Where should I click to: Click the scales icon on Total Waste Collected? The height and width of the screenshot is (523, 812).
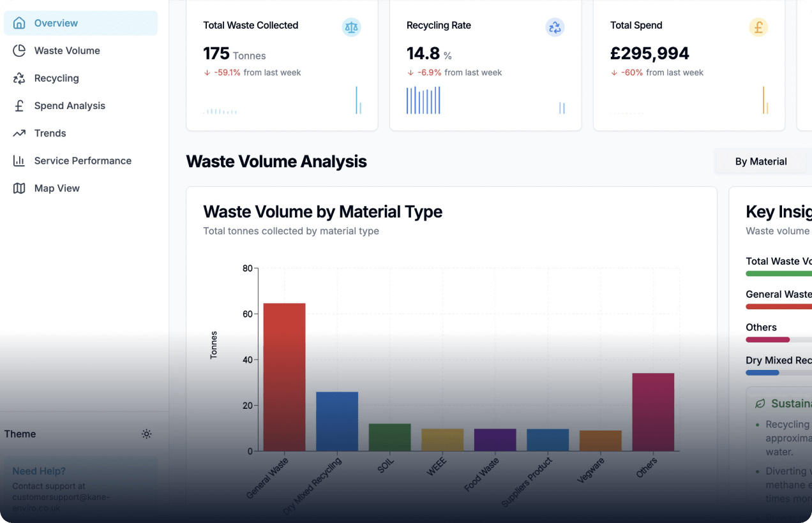pyautogui.click(x=351, y=27)
